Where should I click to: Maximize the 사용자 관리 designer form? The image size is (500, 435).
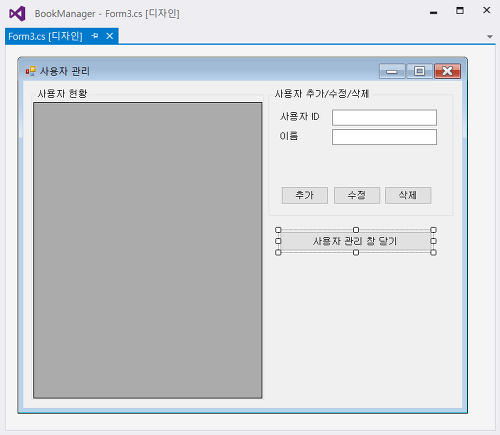click(419, 71)
